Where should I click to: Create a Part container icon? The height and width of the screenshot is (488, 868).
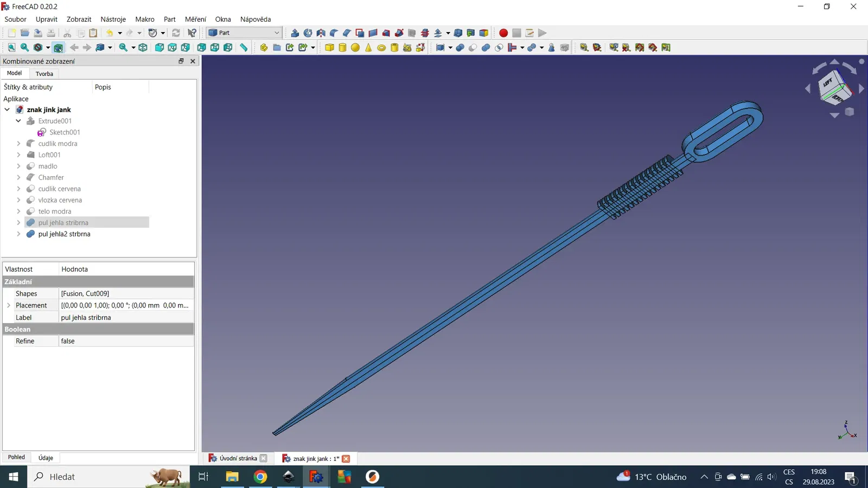point(264,48)
